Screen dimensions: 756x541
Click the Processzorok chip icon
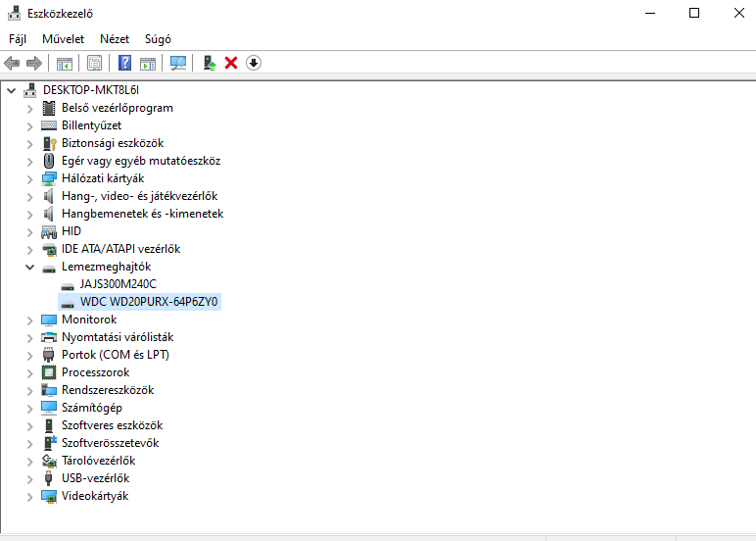pyautogui.click(x=49, y=372)
